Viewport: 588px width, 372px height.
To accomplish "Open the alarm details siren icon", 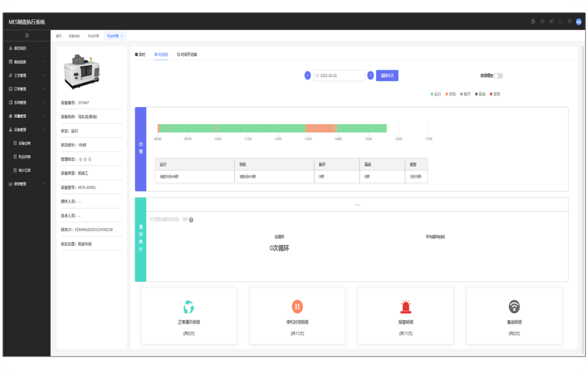I will click(x=406, y=307).
